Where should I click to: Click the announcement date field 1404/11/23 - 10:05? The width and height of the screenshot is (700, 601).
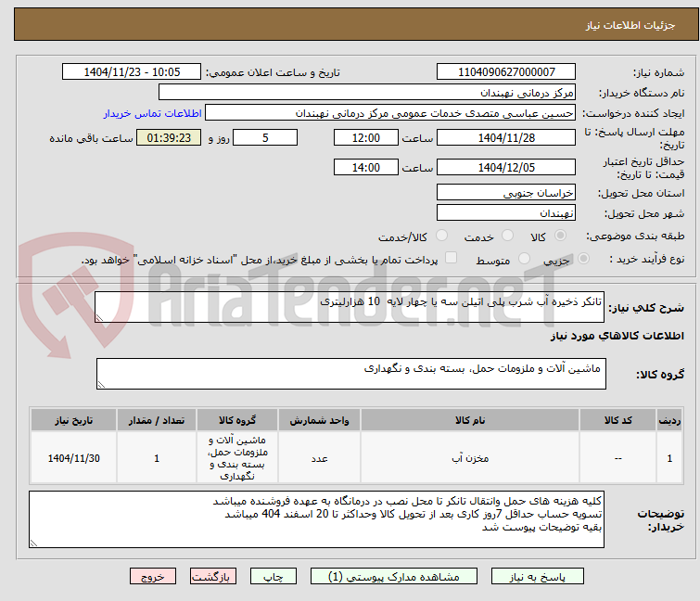pos(132,72)
